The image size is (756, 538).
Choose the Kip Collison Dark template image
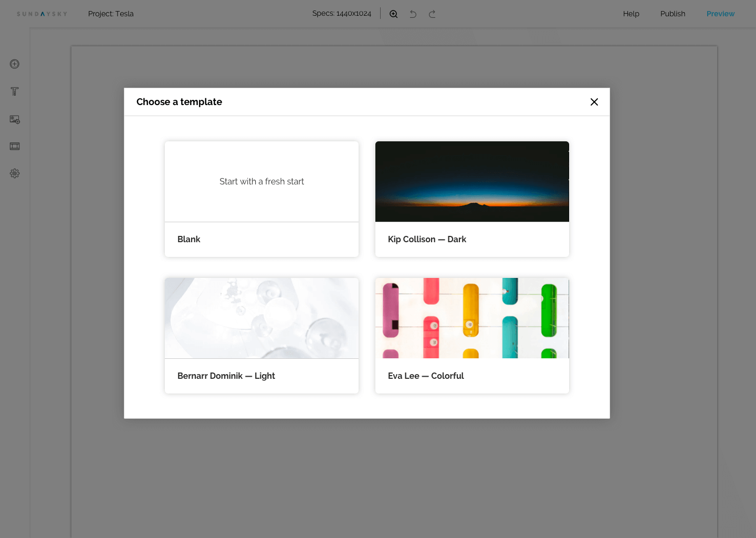click(x=472, y=181)
